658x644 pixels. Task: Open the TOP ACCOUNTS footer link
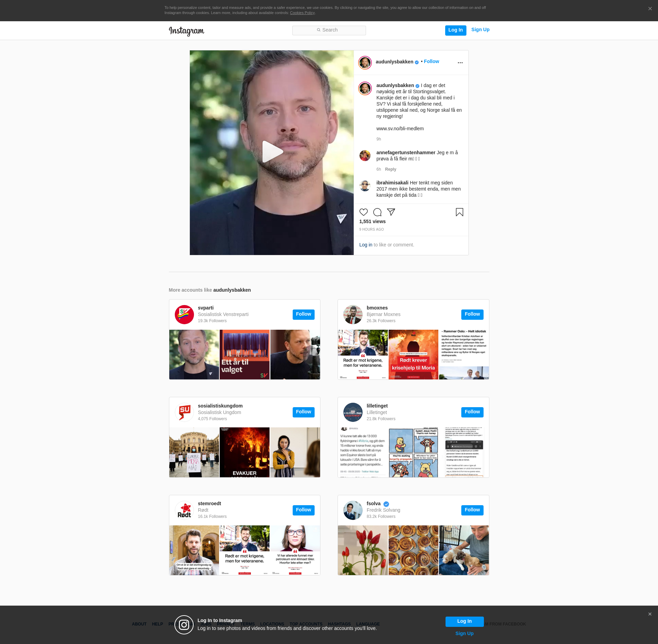(306, 624)
